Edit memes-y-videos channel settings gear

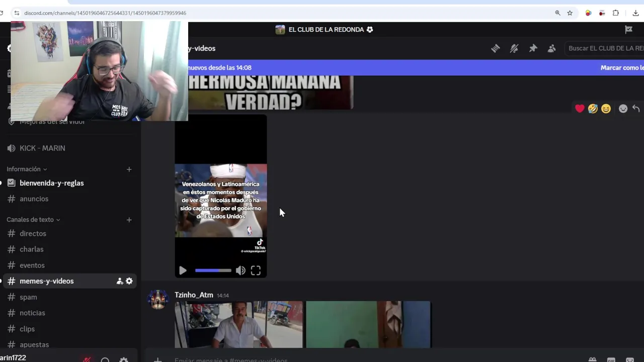pyautogui.click(x=129, y=281)
